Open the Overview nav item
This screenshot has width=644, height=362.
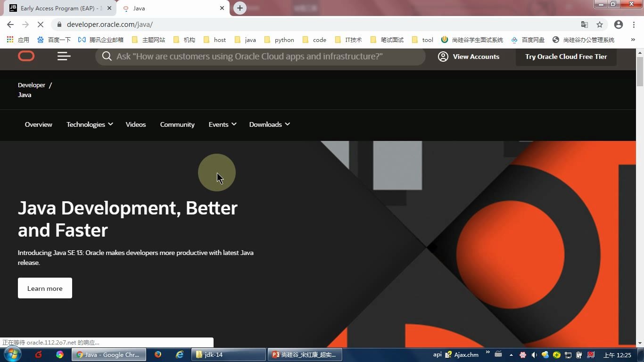point(39,124)
